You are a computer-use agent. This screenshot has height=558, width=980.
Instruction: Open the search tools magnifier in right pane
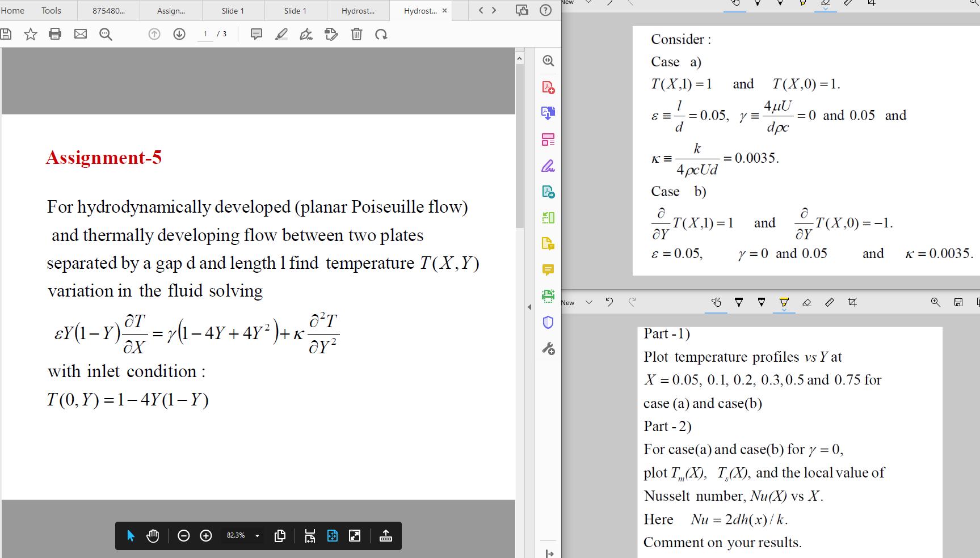(x=548, y=61)
